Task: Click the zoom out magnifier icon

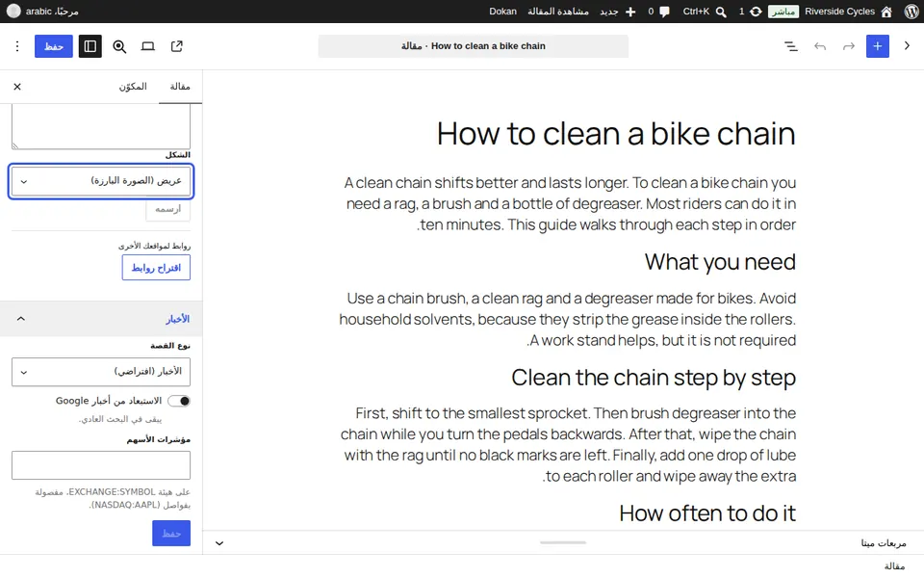Action: pos(119,46)
